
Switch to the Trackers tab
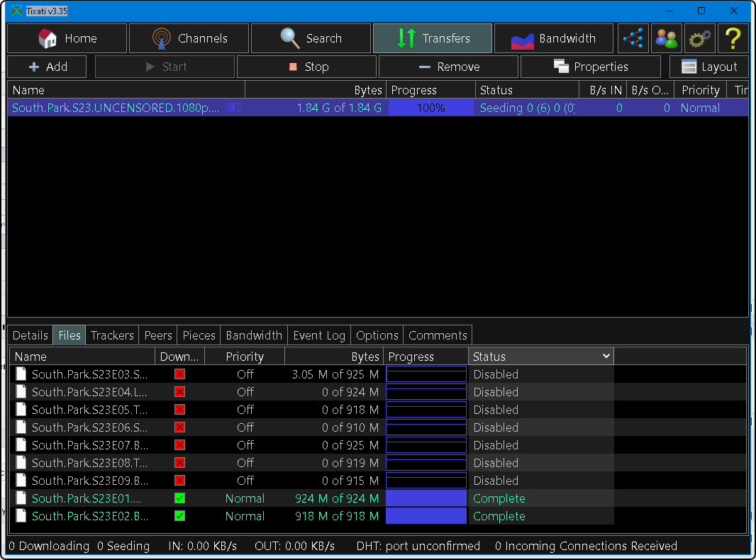112,335
